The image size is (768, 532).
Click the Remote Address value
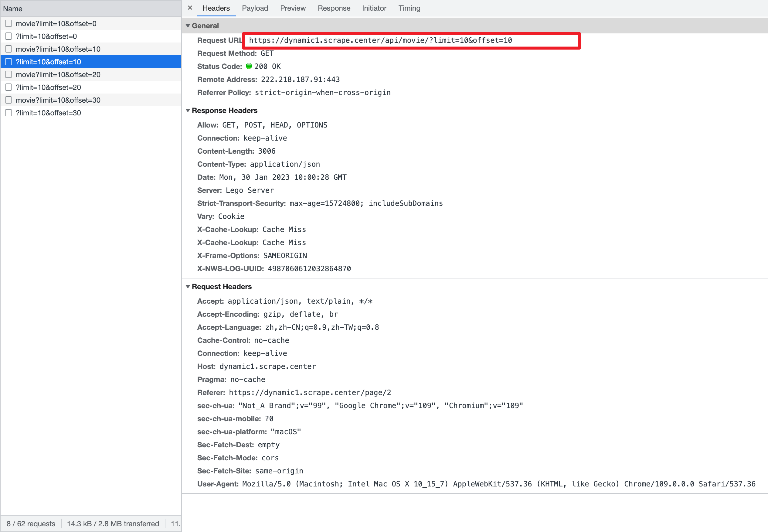tap(300, 79)
